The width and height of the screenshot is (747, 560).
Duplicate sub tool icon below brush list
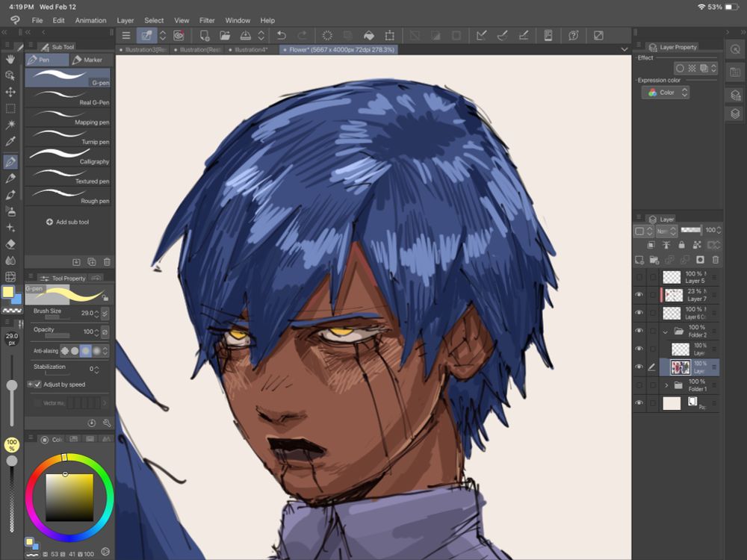(92, 262)
